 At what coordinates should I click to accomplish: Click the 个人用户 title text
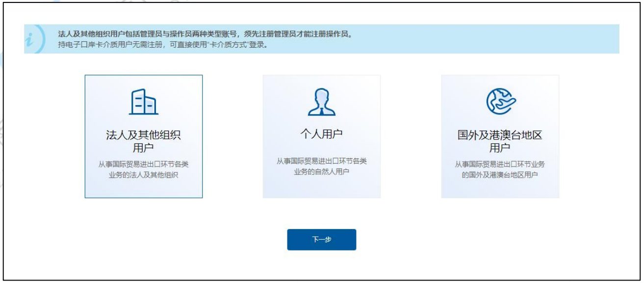[321, 135]
